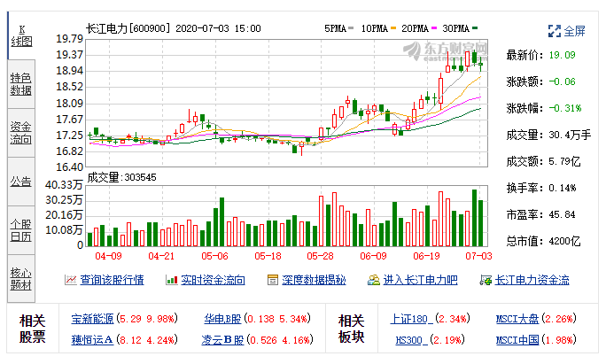This screenshot has width=606, height=364.
Task: Open the 进入长江电力吧 link
Action: tap(421, 280)
